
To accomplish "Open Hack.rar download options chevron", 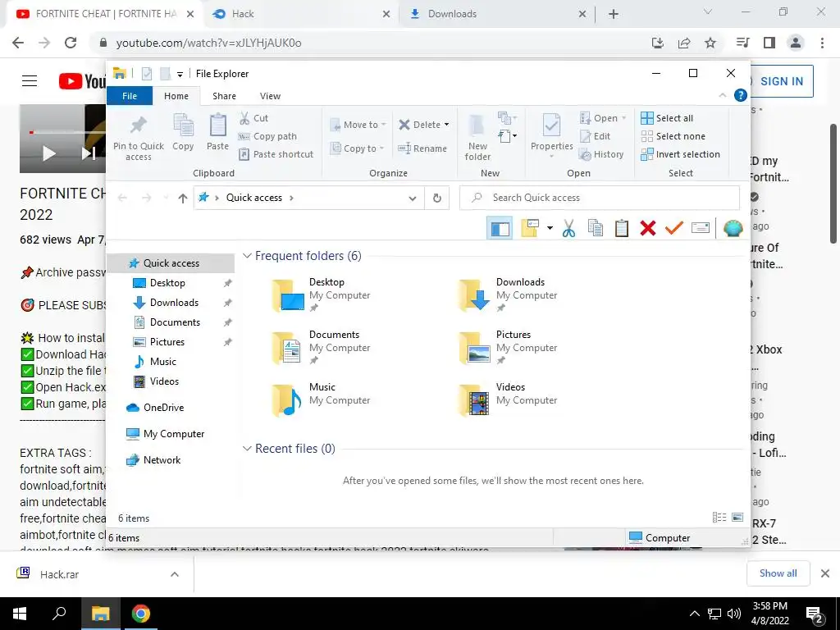I will tap(174, 574).
